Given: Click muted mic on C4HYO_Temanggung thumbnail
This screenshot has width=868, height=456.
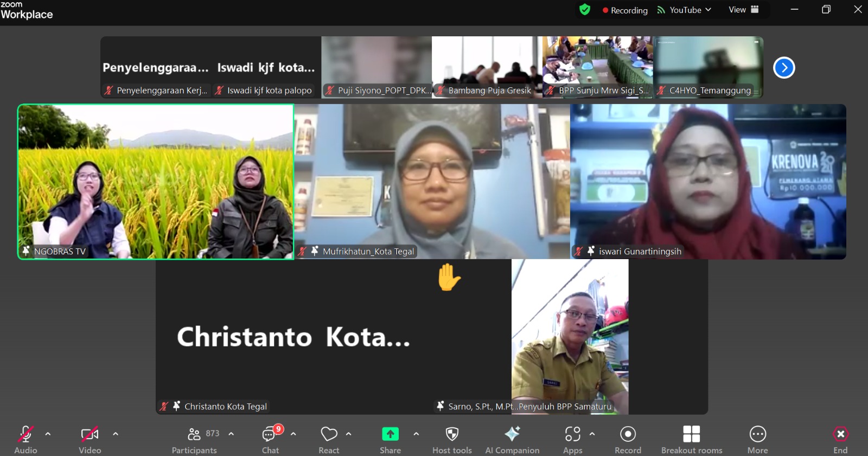Looking at the screenshot, I should click(661, 91).
